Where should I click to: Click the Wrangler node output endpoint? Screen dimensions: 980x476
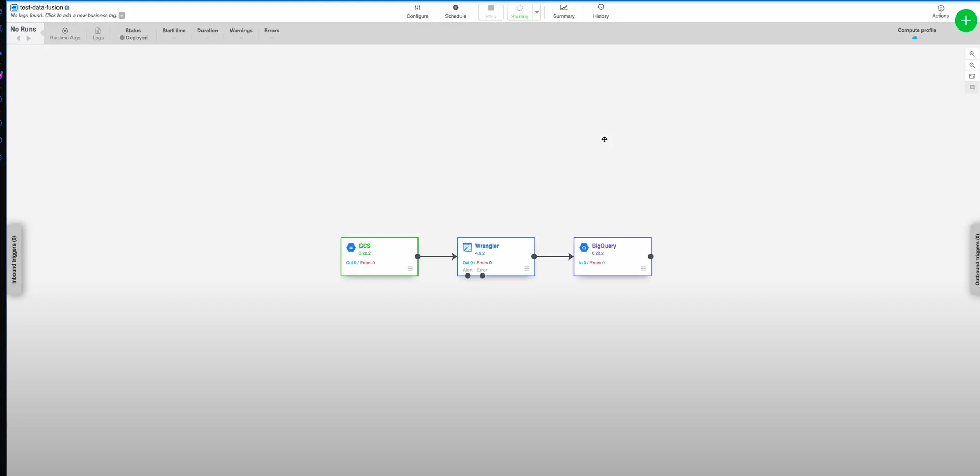pyautogui.click(x=534, y=256)
